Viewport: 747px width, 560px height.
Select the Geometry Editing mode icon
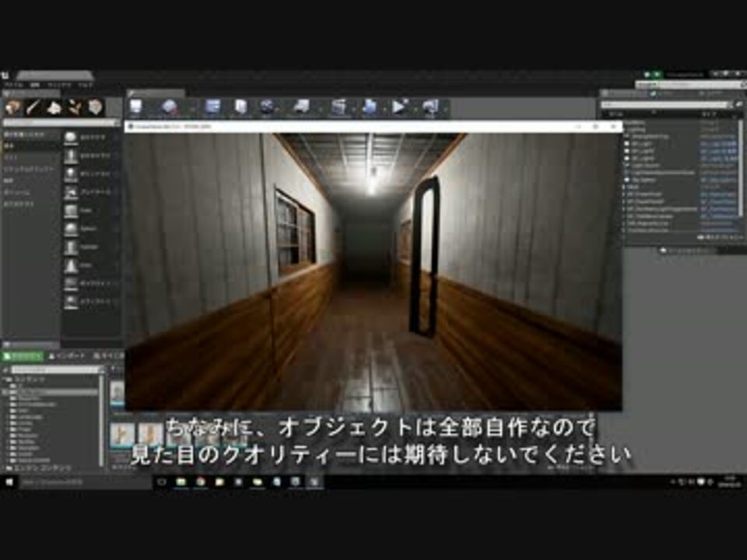(x=95, y=107)
